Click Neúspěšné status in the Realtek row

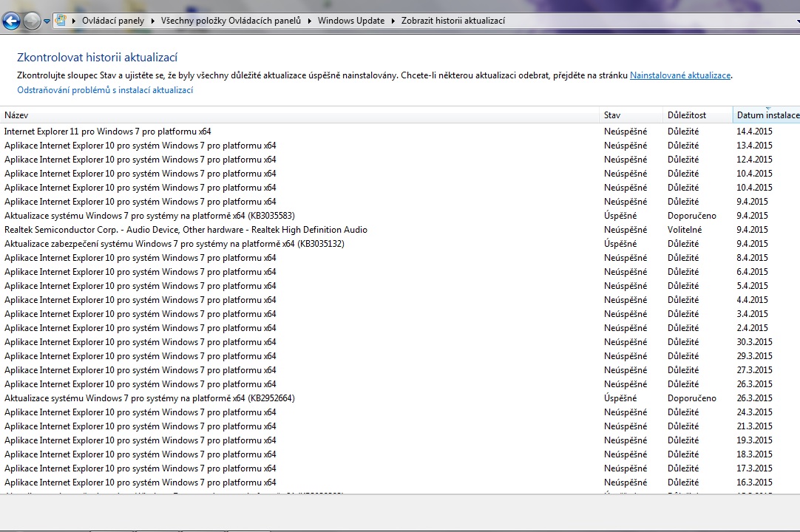(626, 230)
